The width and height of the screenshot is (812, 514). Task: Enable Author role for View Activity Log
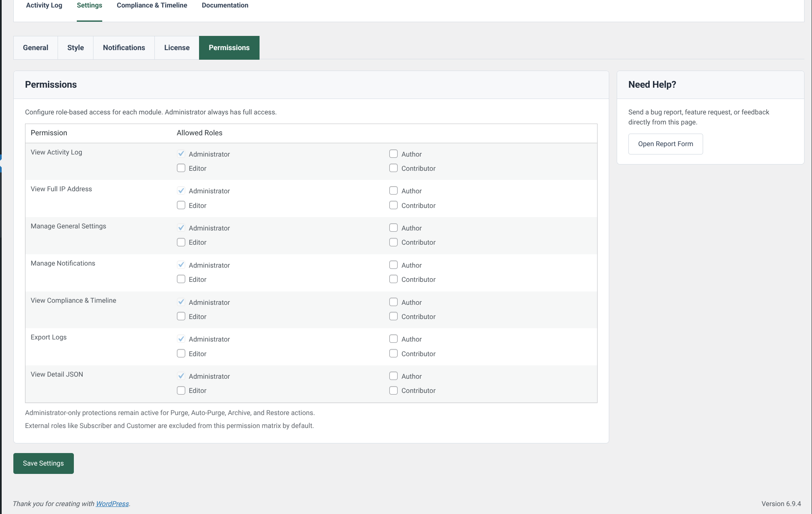(x=393, y=154)
